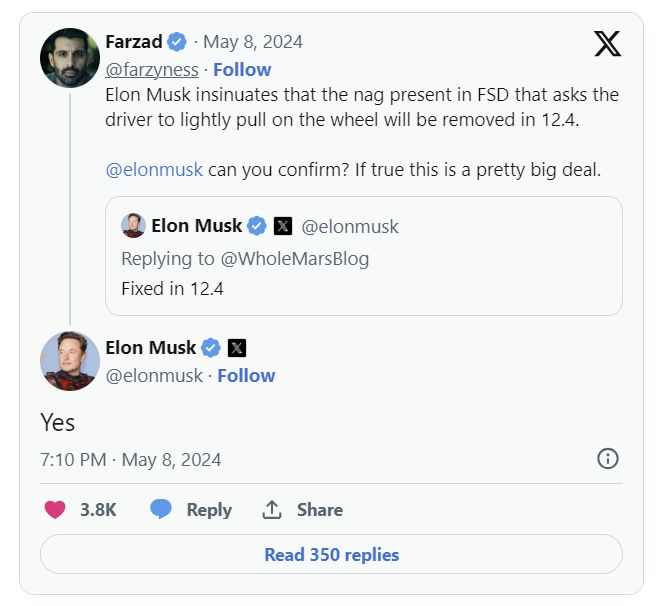Click Elon Musk's verified badge in reply

coord(211,348)
